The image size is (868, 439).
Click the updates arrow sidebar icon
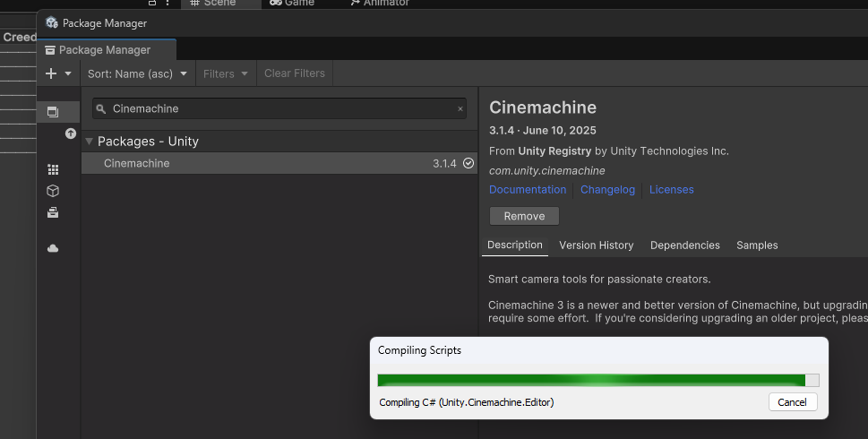[70, 133]
